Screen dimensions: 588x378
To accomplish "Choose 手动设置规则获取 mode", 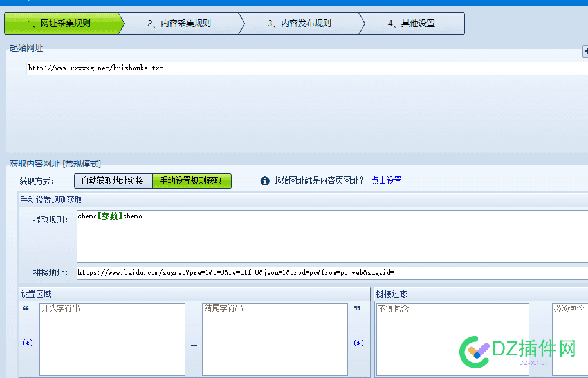I will coord(192,181).
